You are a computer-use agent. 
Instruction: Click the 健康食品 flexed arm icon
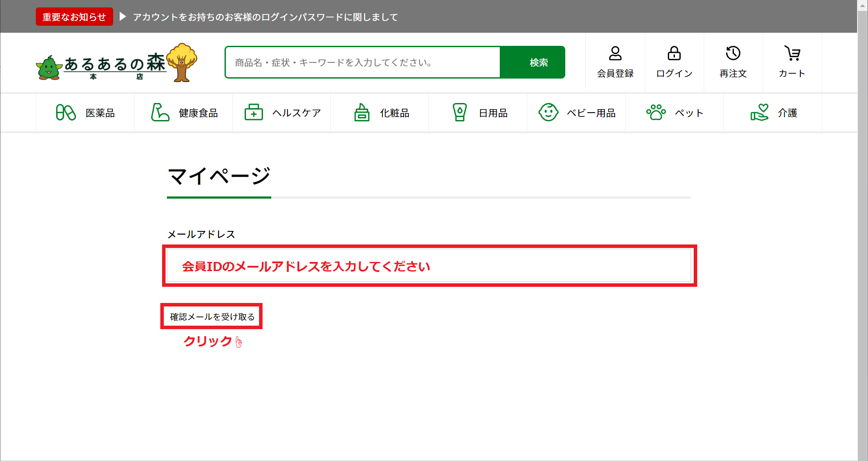160,113
